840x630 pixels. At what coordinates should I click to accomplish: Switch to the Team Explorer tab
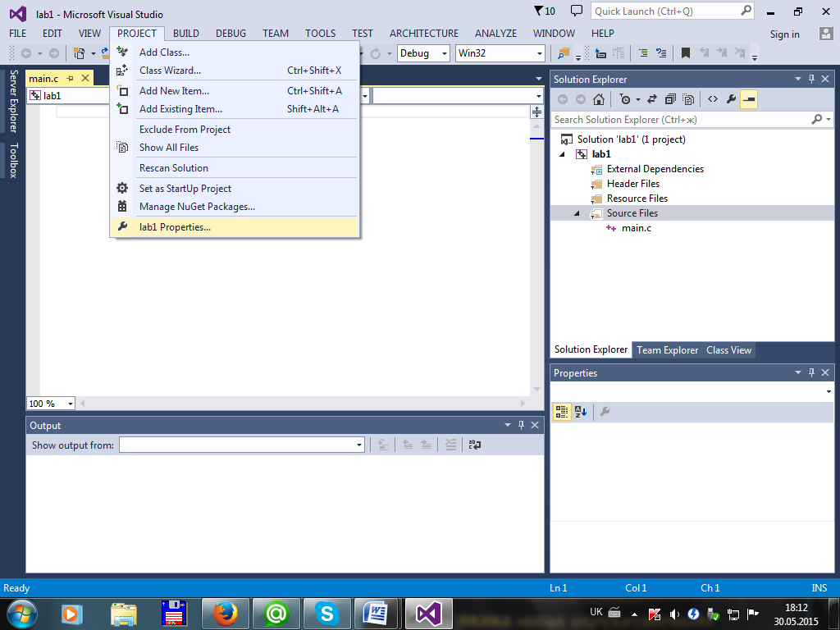[x=667, y=349]
